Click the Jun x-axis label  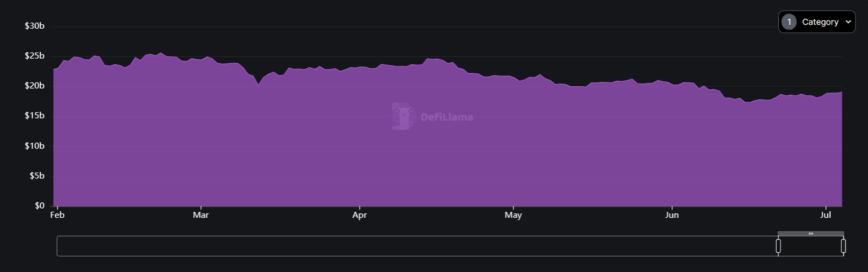[672, 215]
